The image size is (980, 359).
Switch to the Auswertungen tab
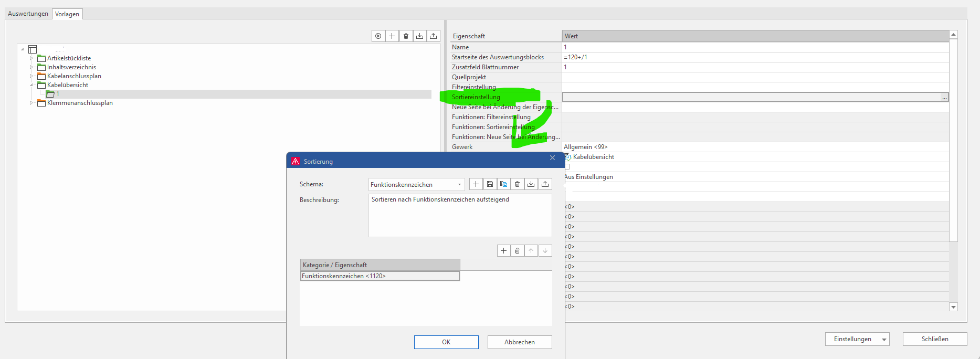[28, 14]
